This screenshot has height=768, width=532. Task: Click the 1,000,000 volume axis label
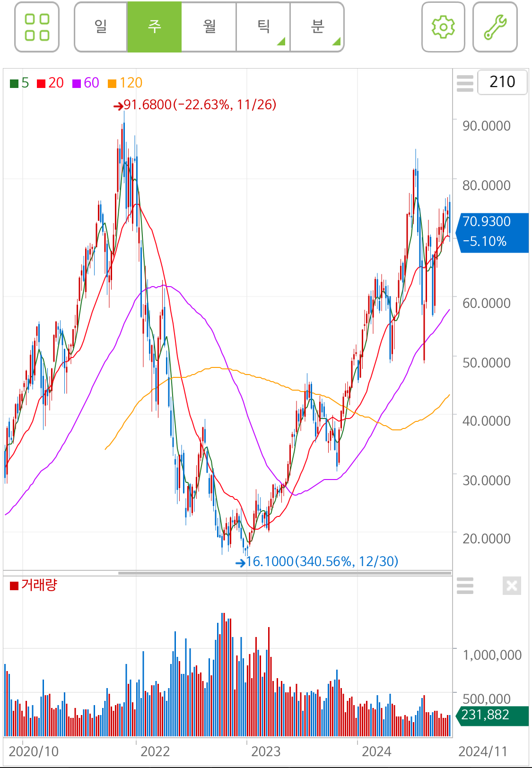coord(492,655)
